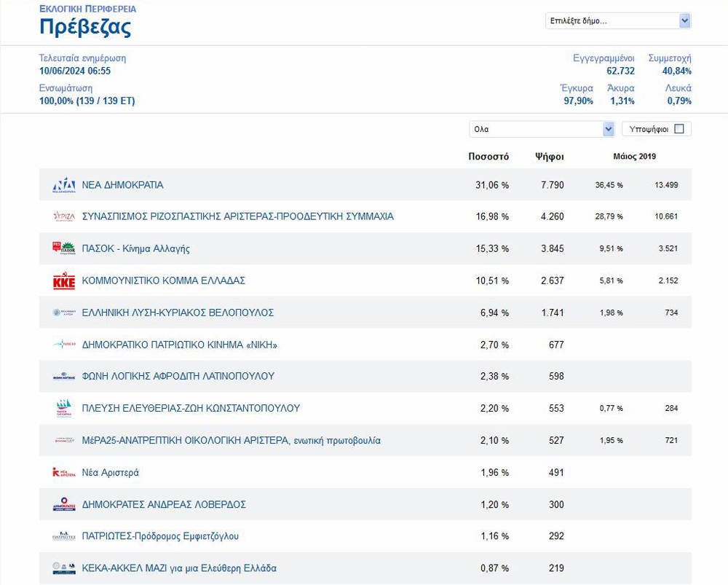
Task: Click the Ελληνική Λύση party logo
Action: 64,313
